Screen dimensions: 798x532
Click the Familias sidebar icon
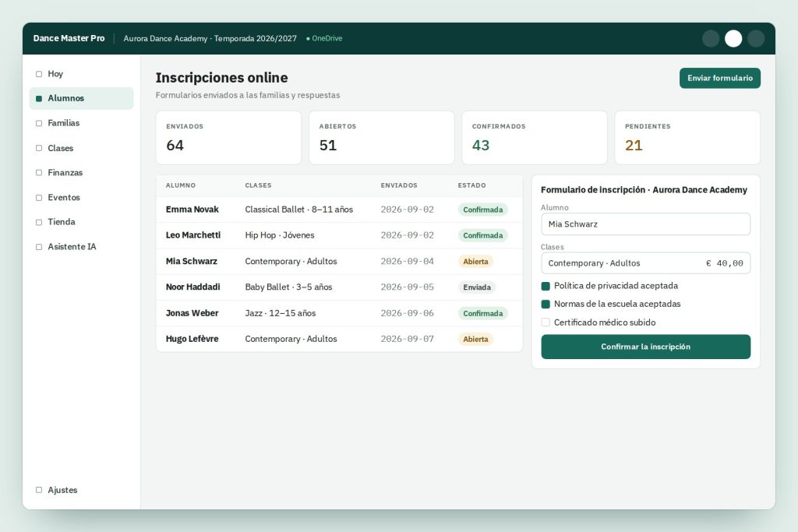pos(39,123)
